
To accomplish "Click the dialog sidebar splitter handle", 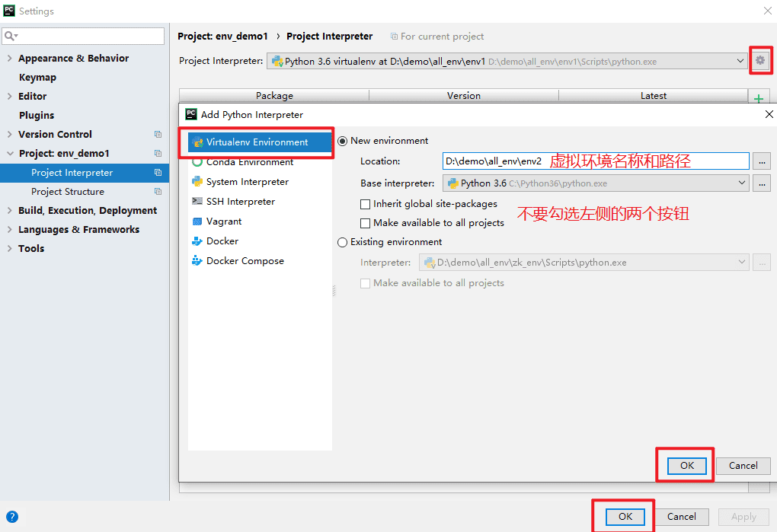I will (334, 291).
